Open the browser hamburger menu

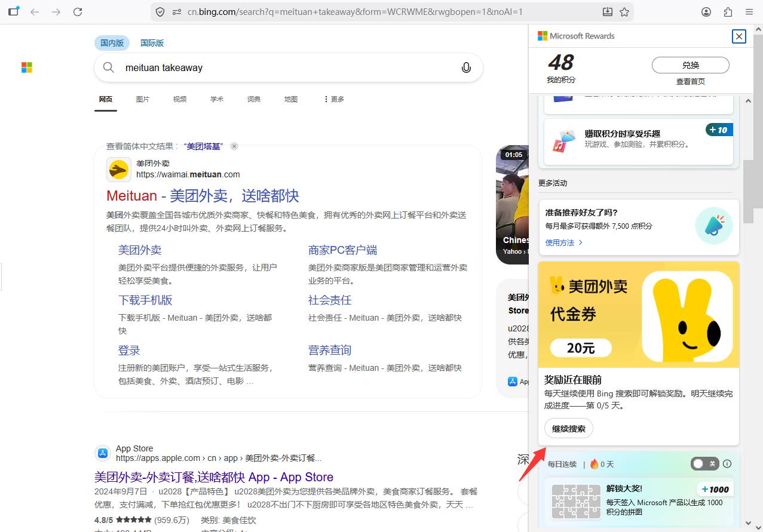point(749,12)
